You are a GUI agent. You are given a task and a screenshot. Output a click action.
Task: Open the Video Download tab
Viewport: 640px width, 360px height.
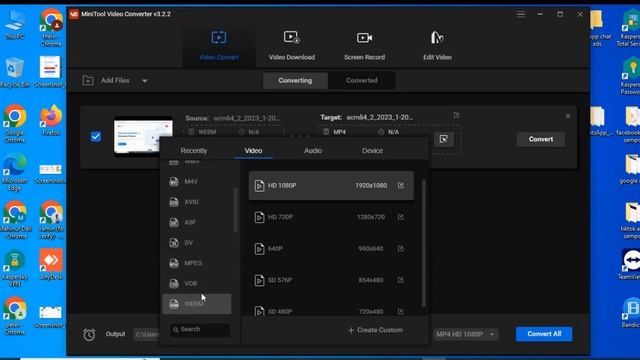[x=291, y=46]
